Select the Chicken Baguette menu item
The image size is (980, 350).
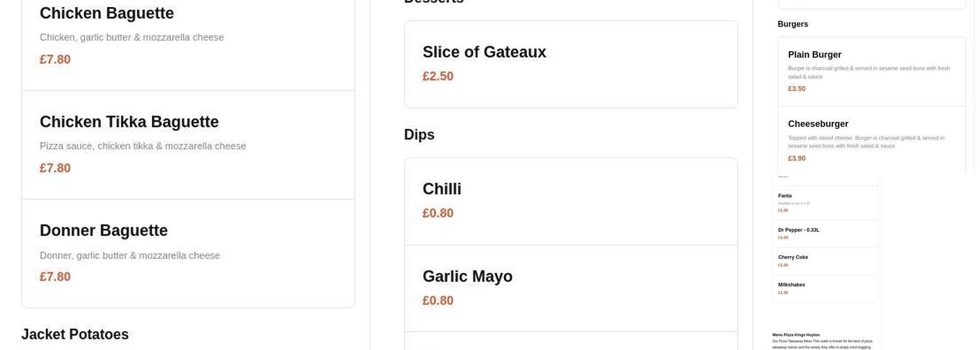coord(106,13)
